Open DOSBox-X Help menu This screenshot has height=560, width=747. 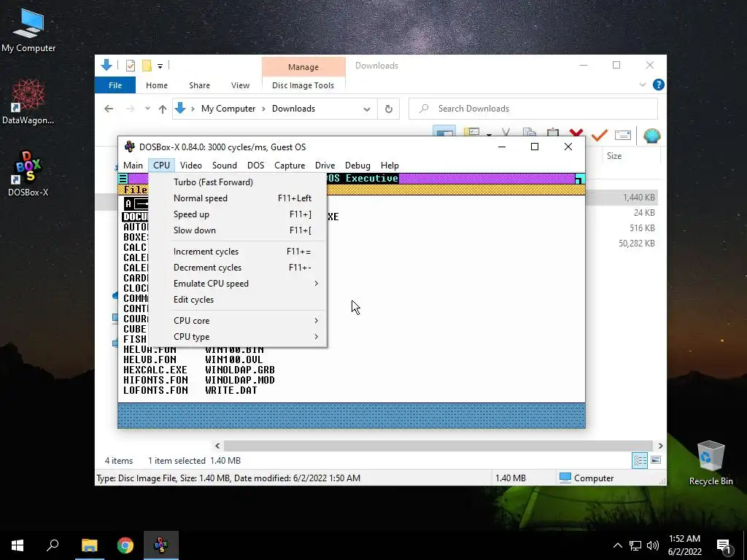[390, 166]
